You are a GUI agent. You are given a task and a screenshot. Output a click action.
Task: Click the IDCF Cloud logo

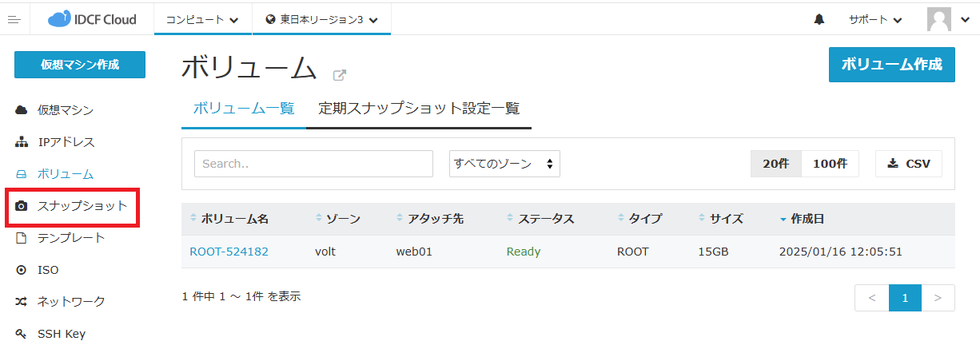pyautogui.click(x=92, y=20)
